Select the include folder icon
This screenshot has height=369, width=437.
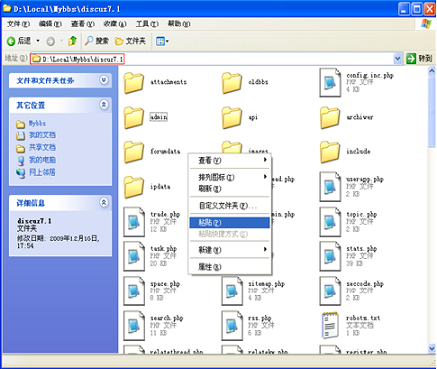[330, 152]
